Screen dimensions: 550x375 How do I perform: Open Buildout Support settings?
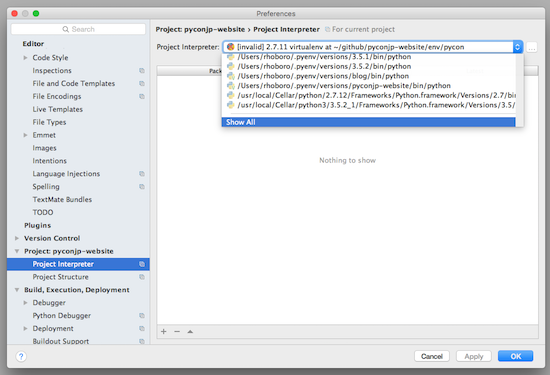click(60, 341)
